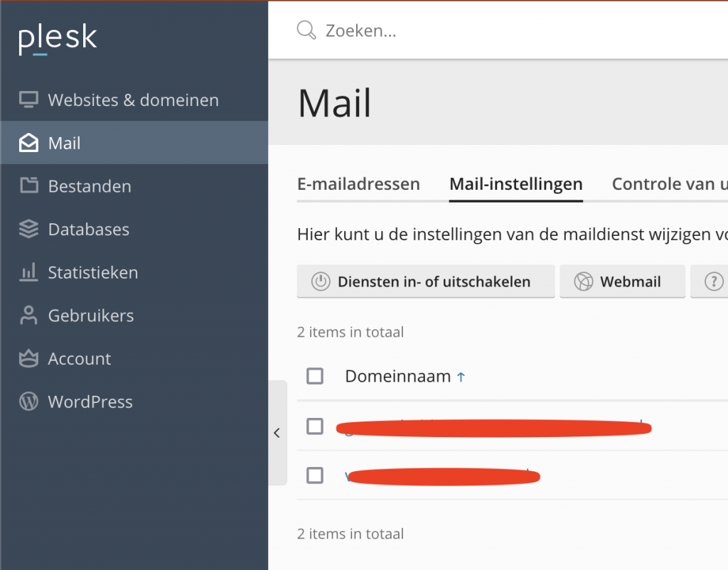Open the Databases stack icon
The image size is (728, 570).
pyautogui.click(x=28, y=229)
